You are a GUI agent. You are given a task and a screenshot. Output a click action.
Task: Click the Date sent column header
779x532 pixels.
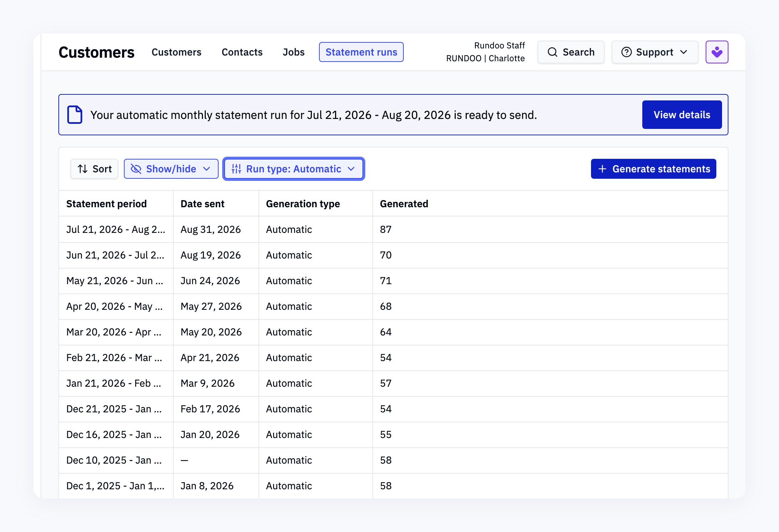[x=216, y=204]
